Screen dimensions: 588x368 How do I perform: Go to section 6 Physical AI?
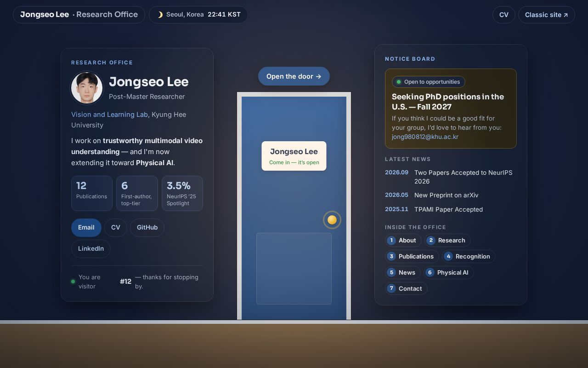click(449, 273)
